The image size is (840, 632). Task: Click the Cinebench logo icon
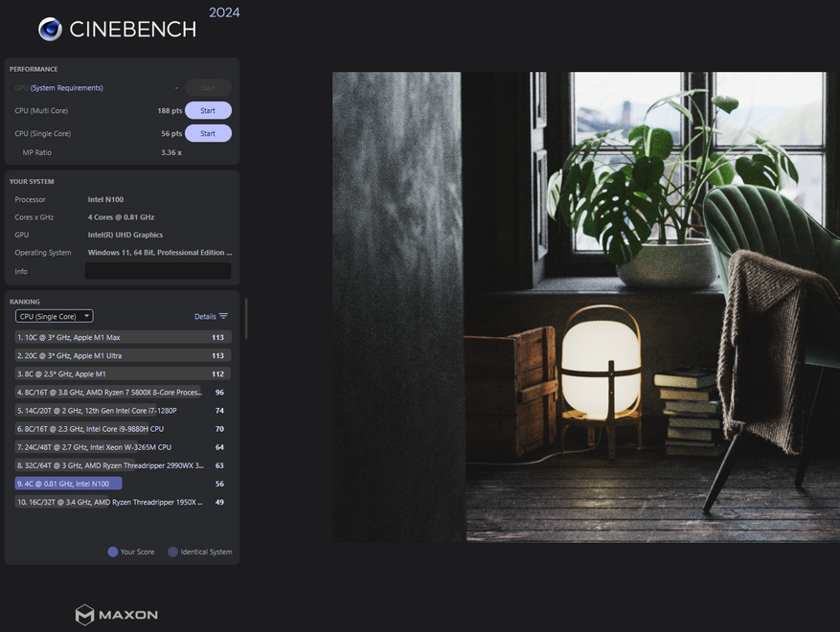(50, 29)
